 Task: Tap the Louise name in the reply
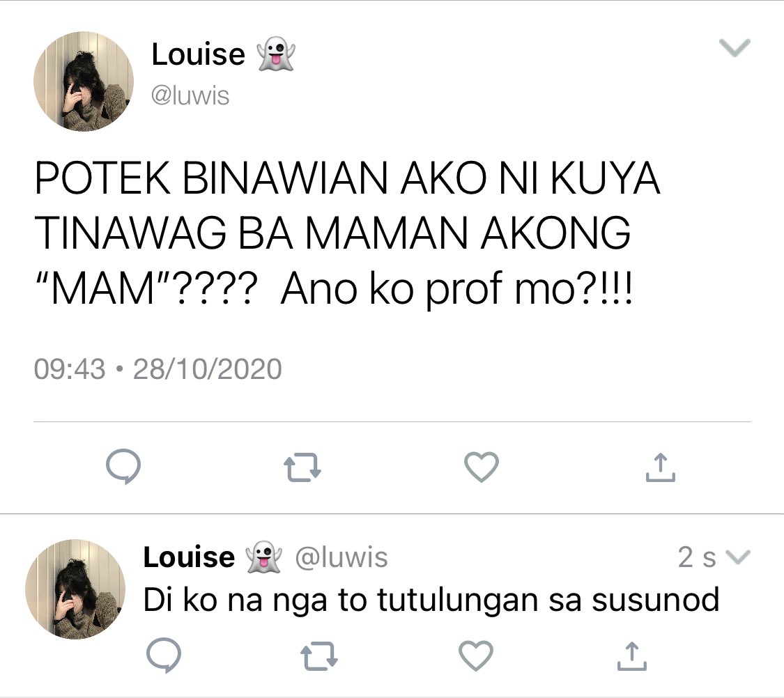[189, 557]
